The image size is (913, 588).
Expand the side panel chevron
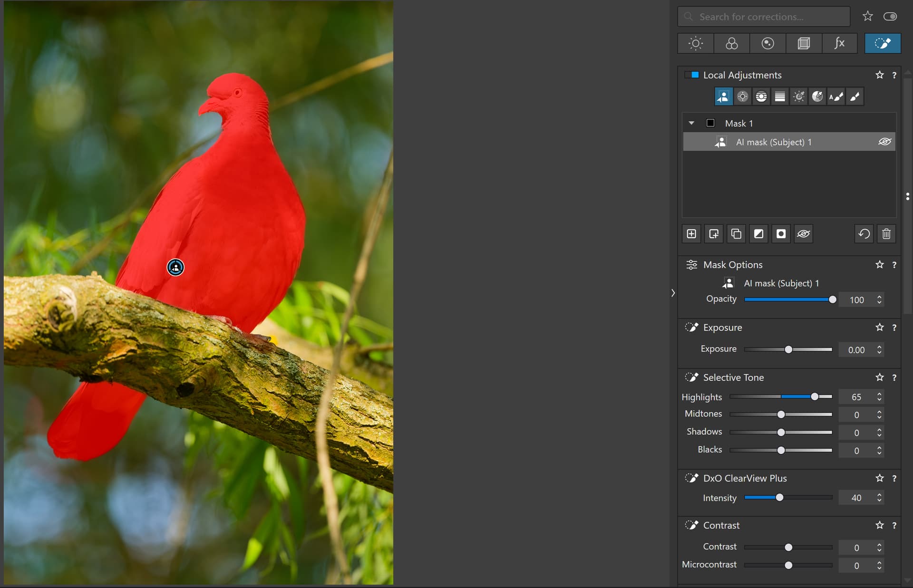point(673,293)
